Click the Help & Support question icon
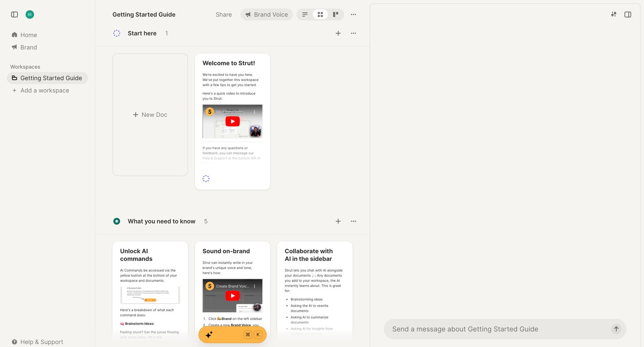644x347 pixels. click(14, 342)
